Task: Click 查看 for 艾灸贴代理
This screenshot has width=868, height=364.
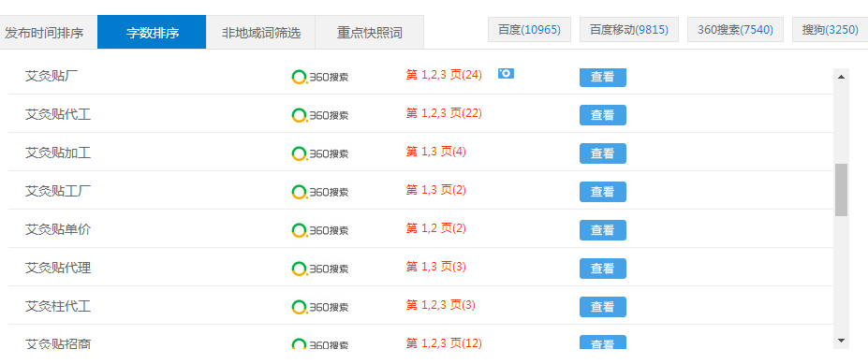Action: 603,269
